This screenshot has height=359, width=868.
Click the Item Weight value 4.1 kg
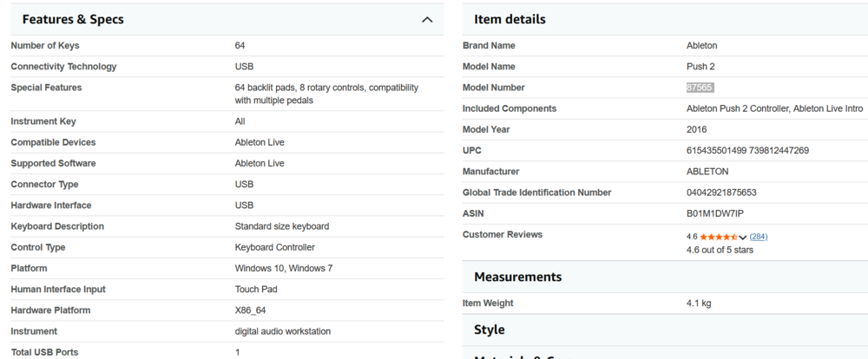pos(699,304)
